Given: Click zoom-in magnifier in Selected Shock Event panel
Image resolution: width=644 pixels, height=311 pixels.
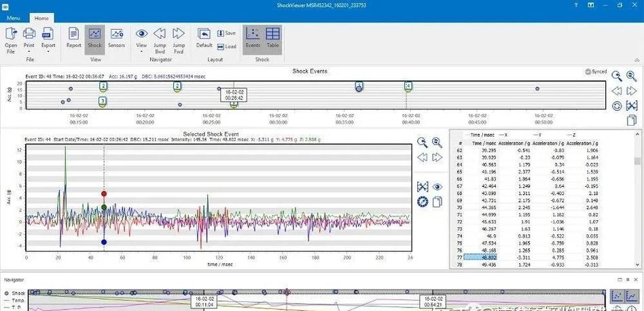Looking at the screenshot, I should tap(423, 142).
